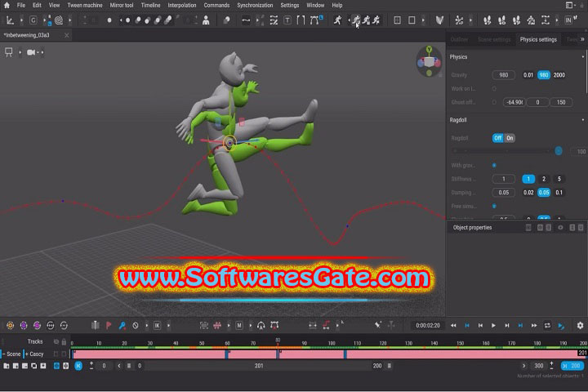Screen dimensions: 588x392
Task: Click the first footprints icon
Action: [x=487, y=20]
